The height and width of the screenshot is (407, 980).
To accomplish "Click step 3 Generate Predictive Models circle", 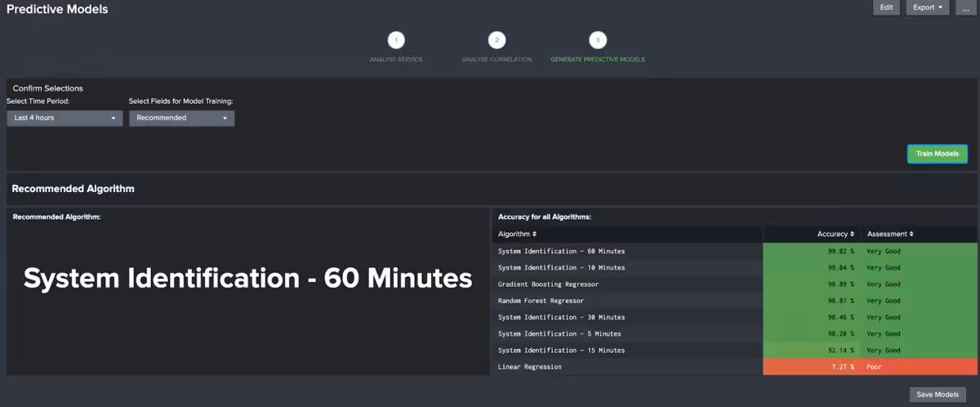I will click(x=597, y=40).
